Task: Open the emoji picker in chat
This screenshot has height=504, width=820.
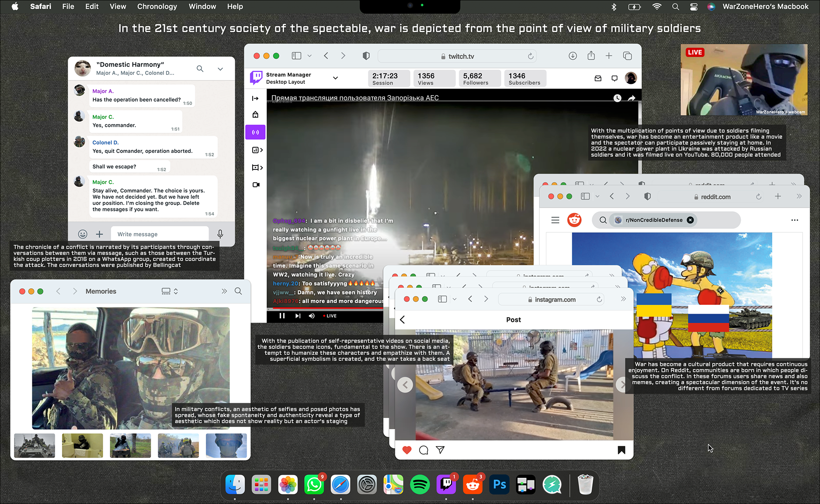Action: point(83,234)
